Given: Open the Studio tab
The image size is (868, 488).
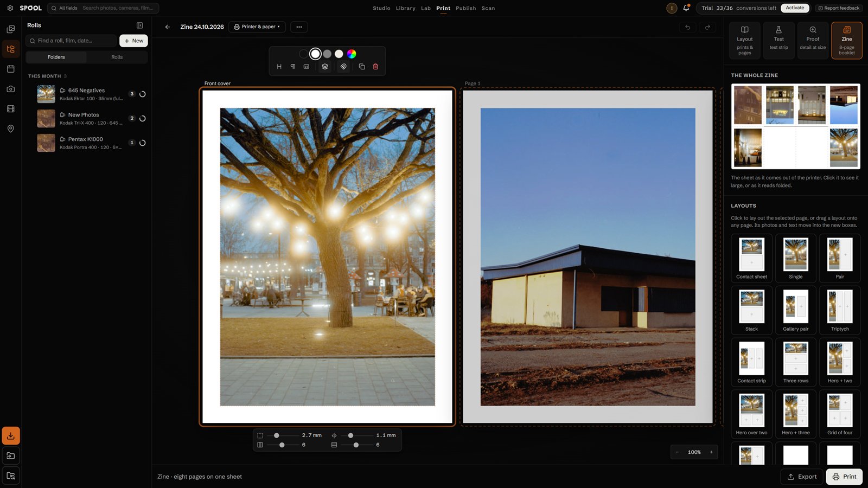Looking at the screenshot, I should [381, 8].
